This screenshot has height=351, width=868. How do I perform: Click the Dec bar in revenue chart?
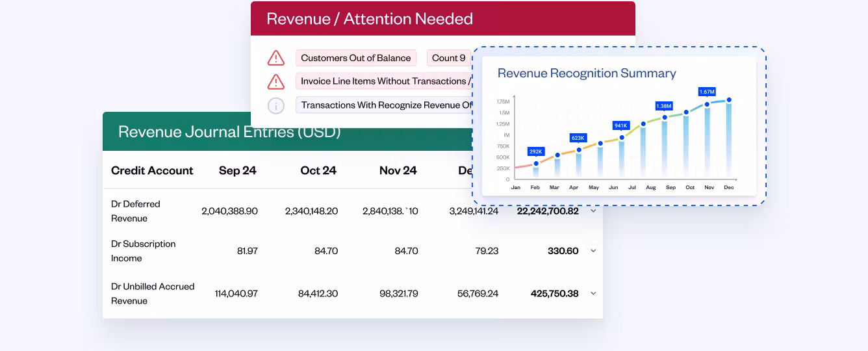pyautogui.click(x=729, y=140)
